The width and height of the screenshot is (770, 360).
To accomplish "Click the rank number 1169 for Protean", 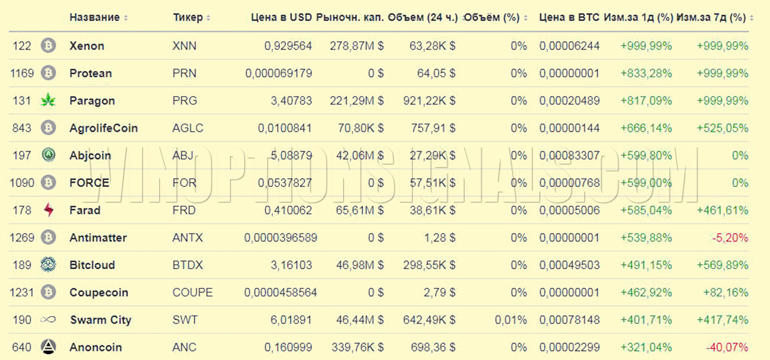I will click(22, 74).
